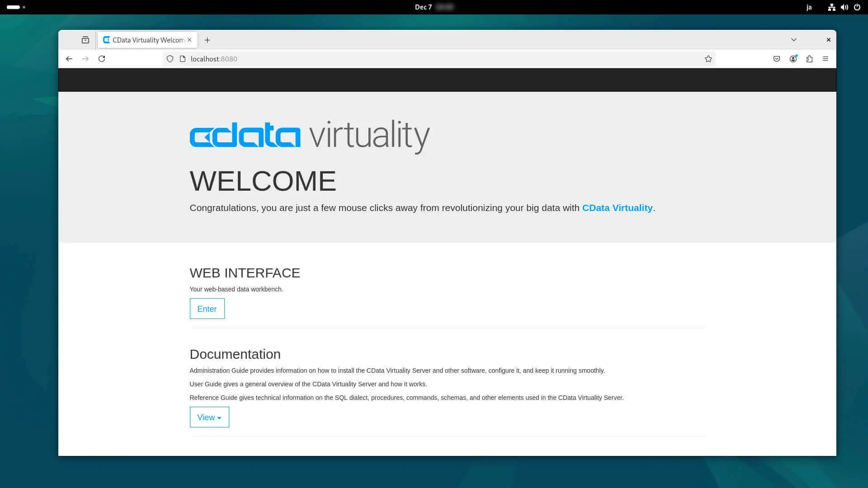Viewport: 868px width, 488px height.
Task: Click the localhost:8080 address bar
Action: (x=407, y=59)
